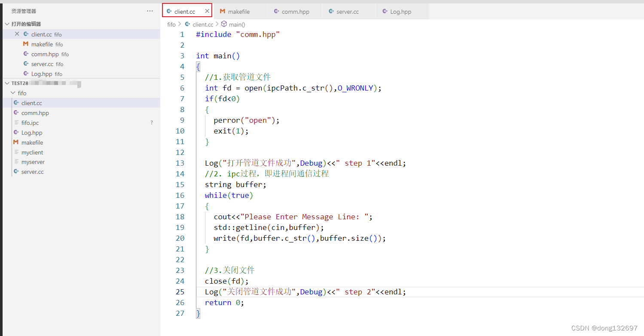Image resolution: width=644 pixels, height=336 pixels.
Task: Click the "comm.hpp" include string on line 1
Action: pos(258,34)
